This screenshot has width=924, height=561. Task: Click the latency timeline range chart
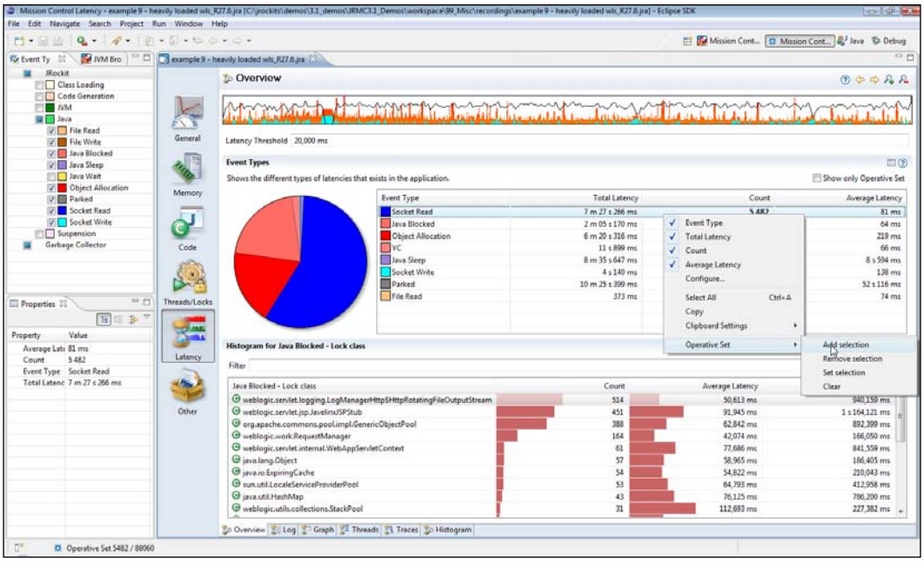[x=567, y=109]
